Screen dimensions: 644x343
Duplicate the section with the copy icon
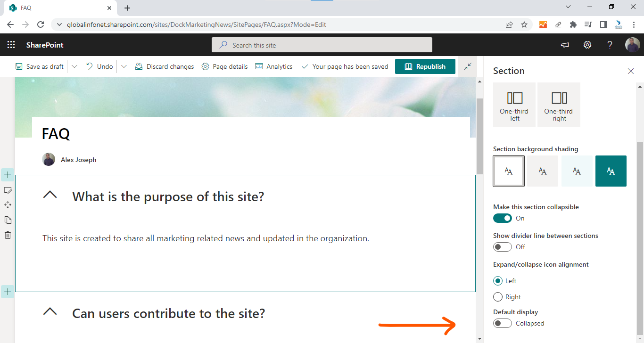[x=8, y=220]
